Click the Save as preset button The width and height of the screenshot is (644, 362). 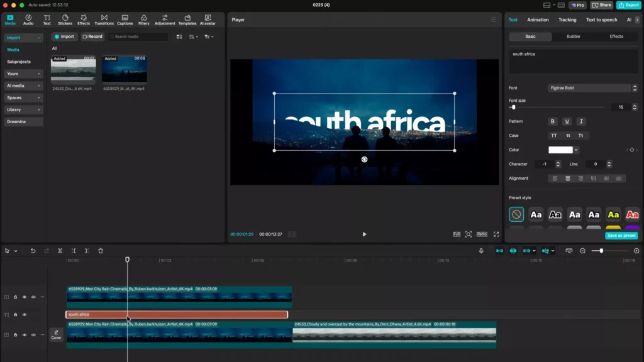[621, 236]
